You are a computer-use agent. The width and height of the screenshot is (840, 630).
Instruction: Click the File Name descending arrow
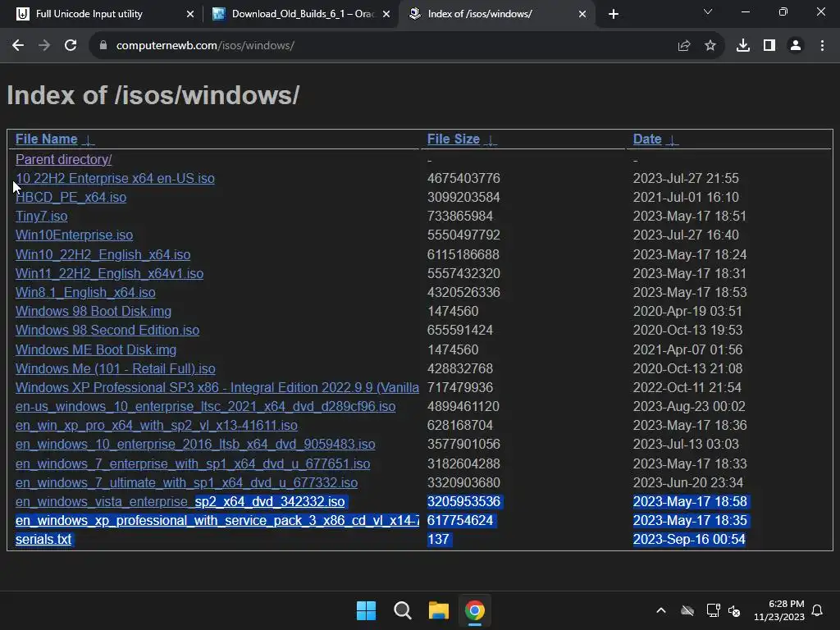click(x=89, y=140)
